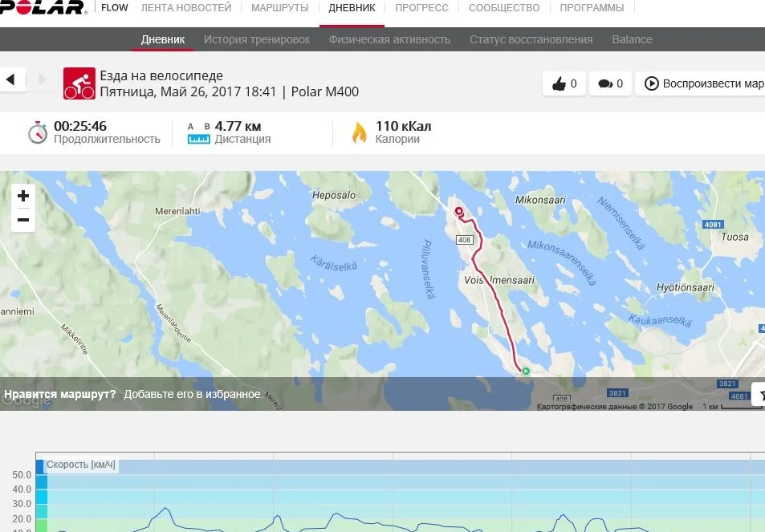
Task: Like the training with thumbs-up icon
Action: pyautogui.click(x=564, y=83)
